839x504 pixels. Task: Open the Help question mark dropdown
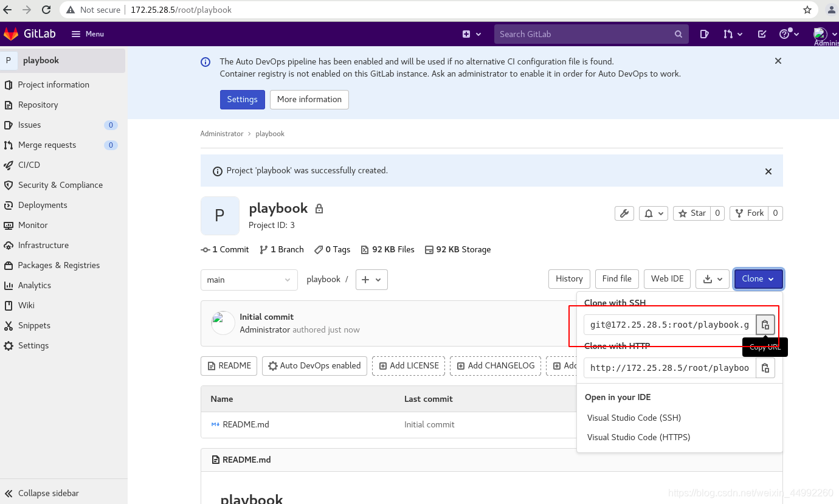[789, 34]
